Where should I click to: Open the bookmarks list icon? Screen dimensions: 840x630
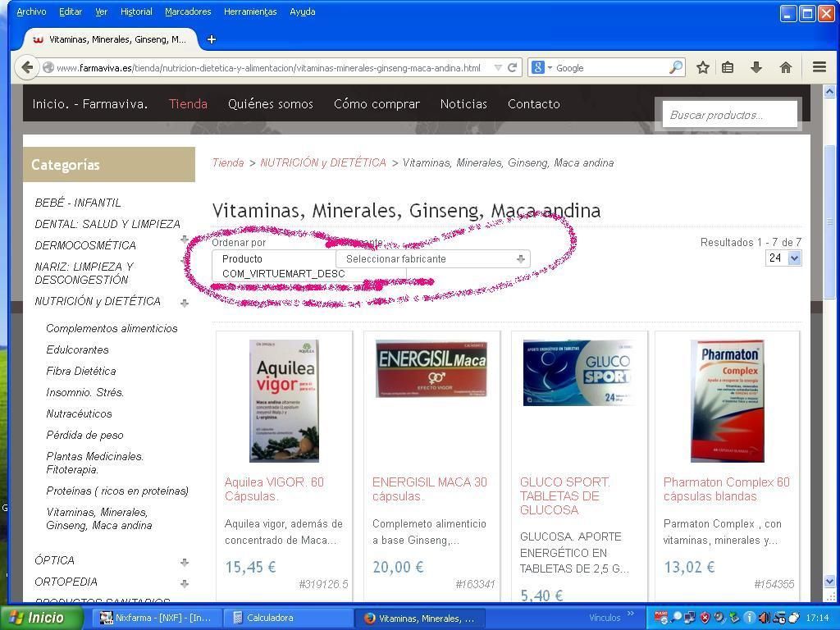[728, 67]
